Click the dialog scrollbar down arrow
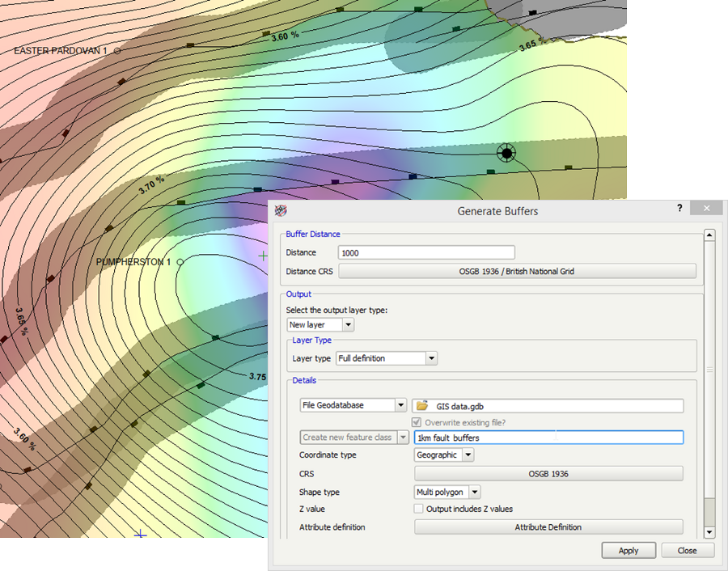The image size is (728, 571). click(x=709, y=531)
